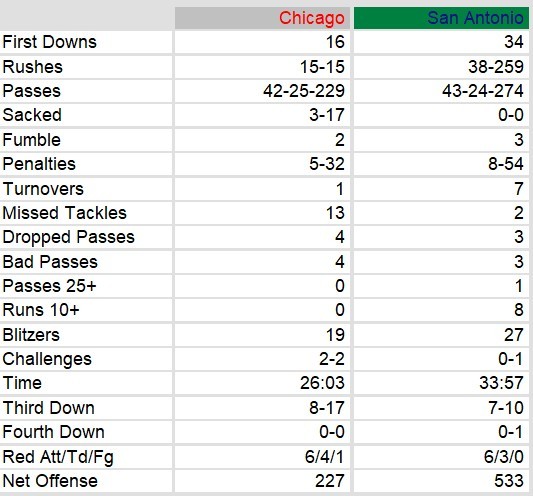Viewport: 533px width, 496px height.
Task: Click Chicago's Penalties value 5-32
Action: pos(327,164)
